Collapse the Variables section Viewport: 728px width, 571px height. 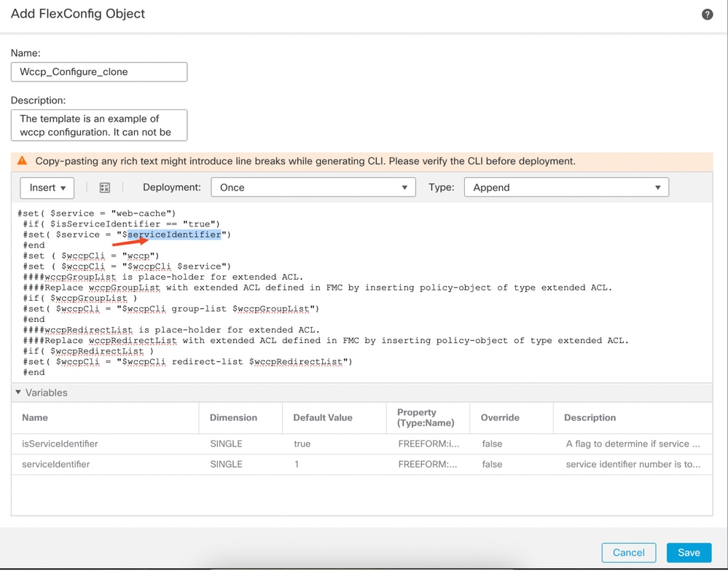(18, 393)
